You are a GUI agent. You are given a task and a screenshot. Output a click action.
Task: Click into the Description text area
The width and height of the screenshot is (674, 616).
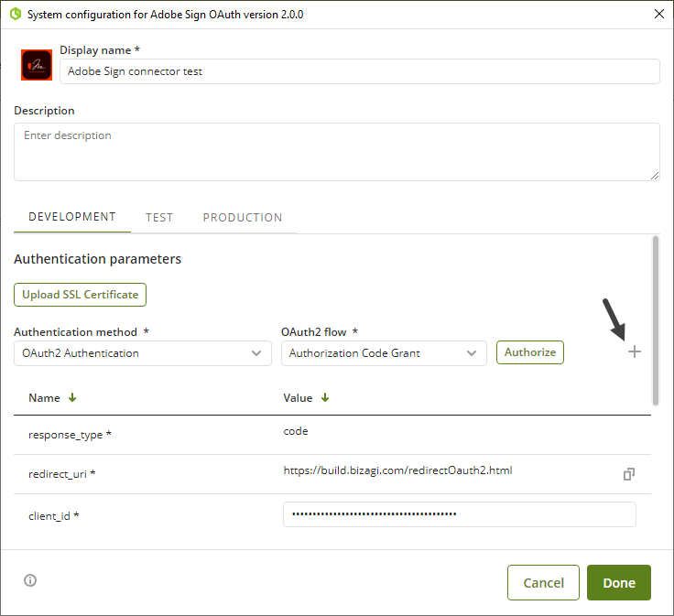337,152
